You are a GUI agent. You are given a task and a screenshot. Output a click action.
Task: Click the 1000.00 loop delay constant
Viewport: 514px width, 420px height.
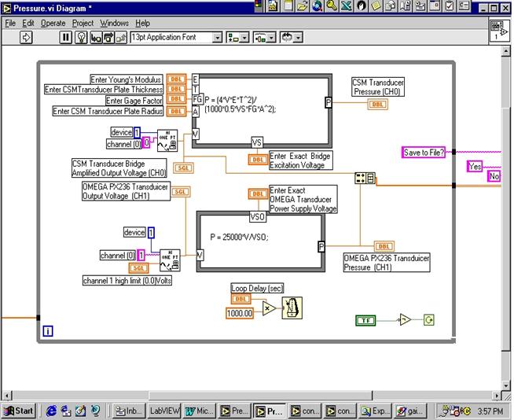pyautogui.click(x=241, y=313)
